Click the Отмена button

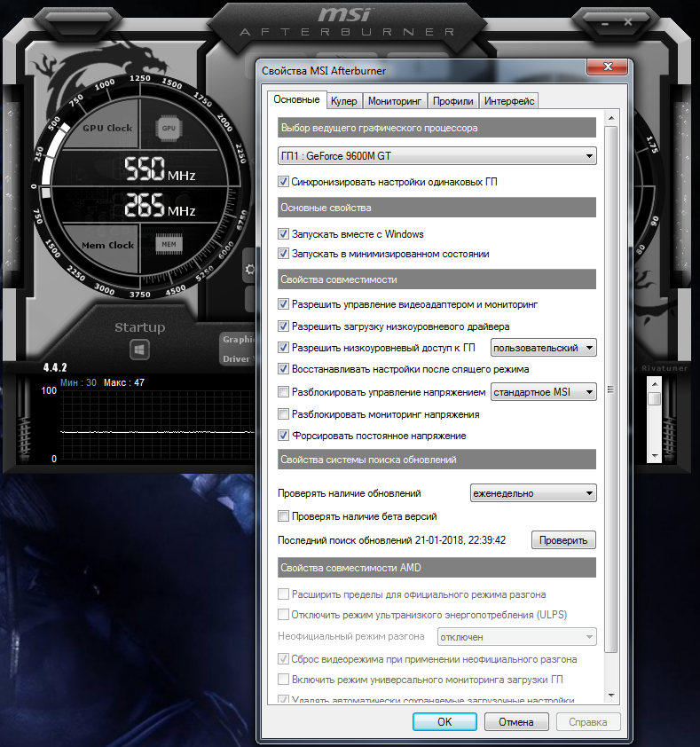516,722
